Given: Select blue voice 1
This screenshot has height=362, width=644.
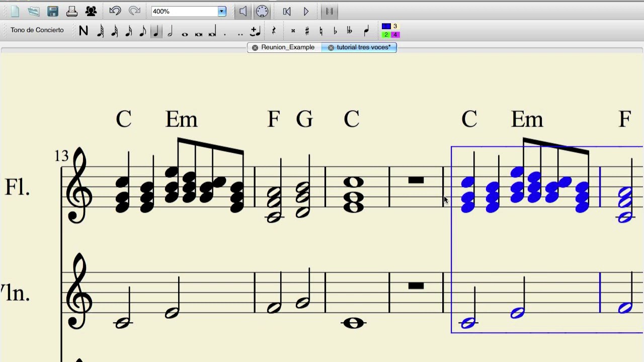Looking at the screenshot, I should (386, 26).
